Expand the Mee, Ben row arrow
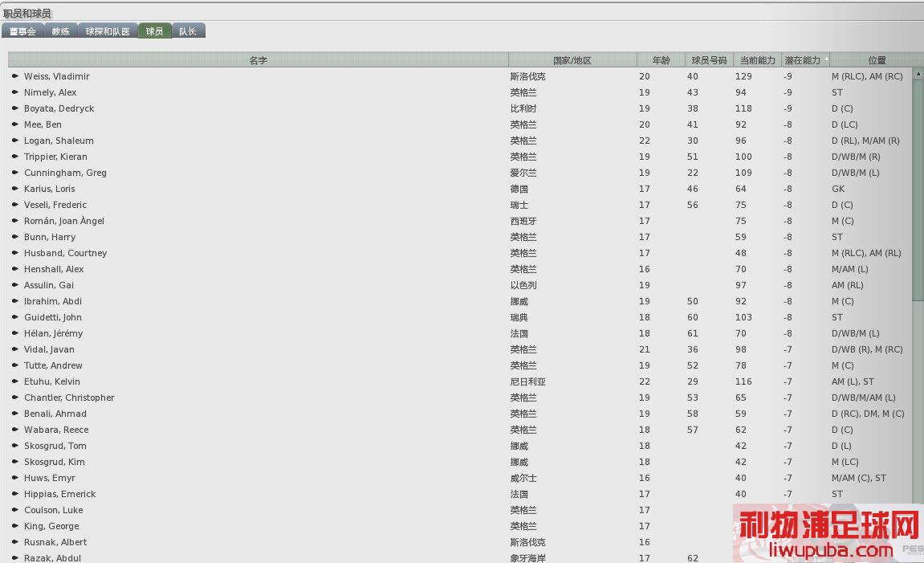 [14, 124]
